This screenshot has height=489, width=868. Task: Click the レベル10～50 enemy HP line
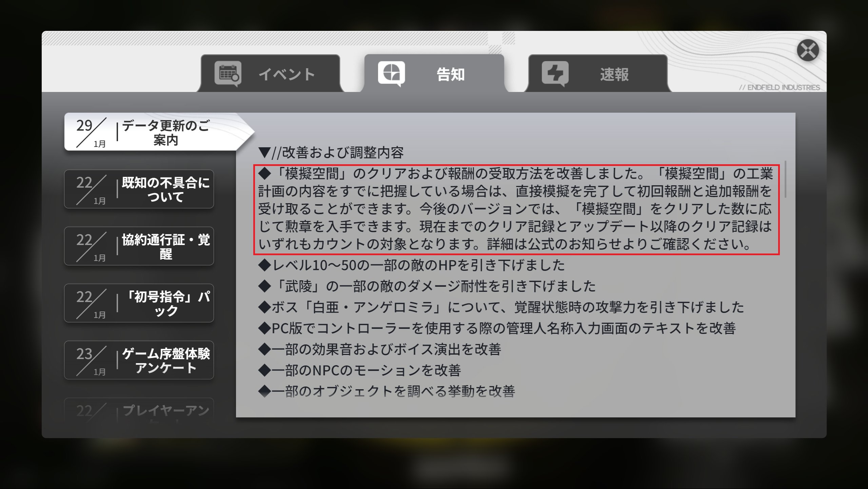tap(412, 265)
